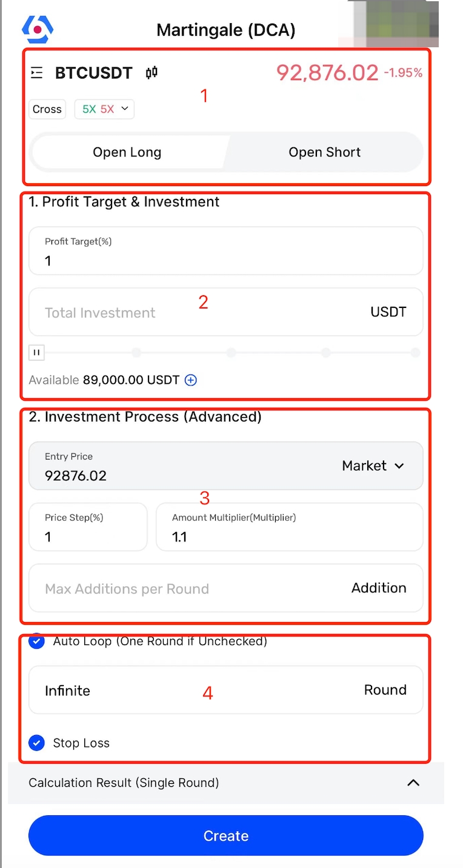Open the trading pair list menu icon
This screenshot has height=868, width=463.
click(37, 73)
